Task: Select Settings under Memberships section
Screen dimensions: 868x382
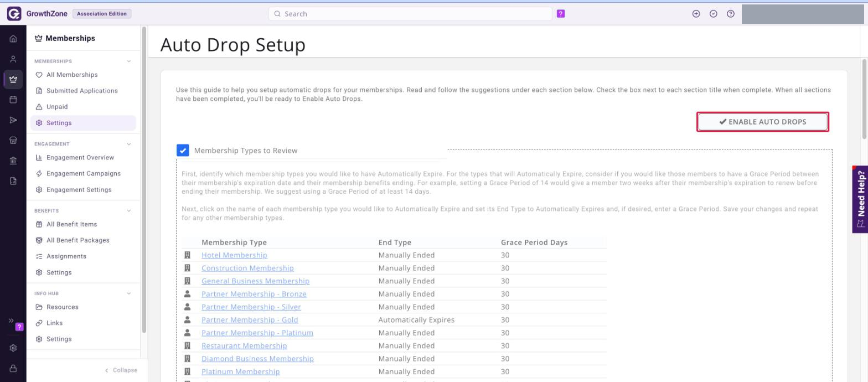Action: click(x=83, y=123)
